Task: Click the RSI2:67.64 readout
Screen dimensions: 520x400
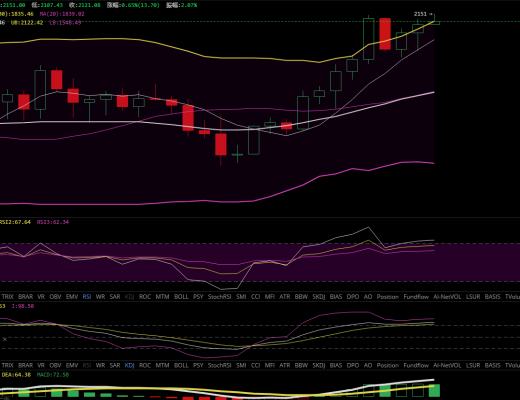Action: coord(15,222)
